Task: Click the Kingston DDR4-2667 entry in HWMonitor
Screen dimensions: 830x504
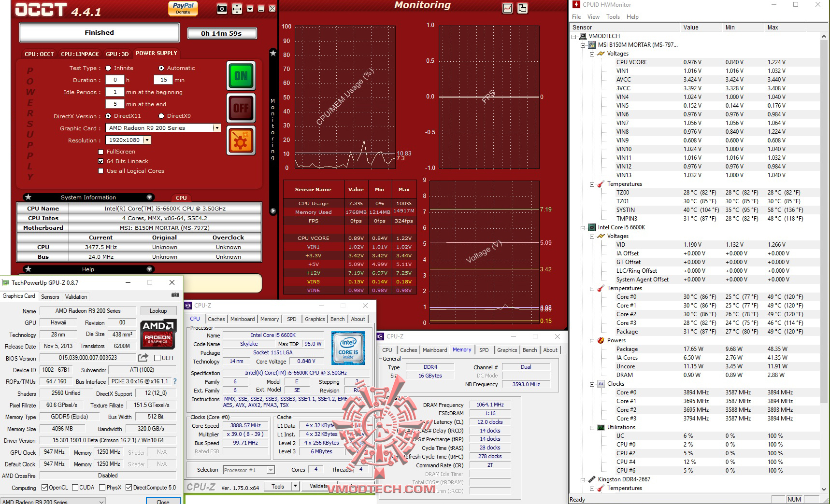Action: (x=624, y=479)
